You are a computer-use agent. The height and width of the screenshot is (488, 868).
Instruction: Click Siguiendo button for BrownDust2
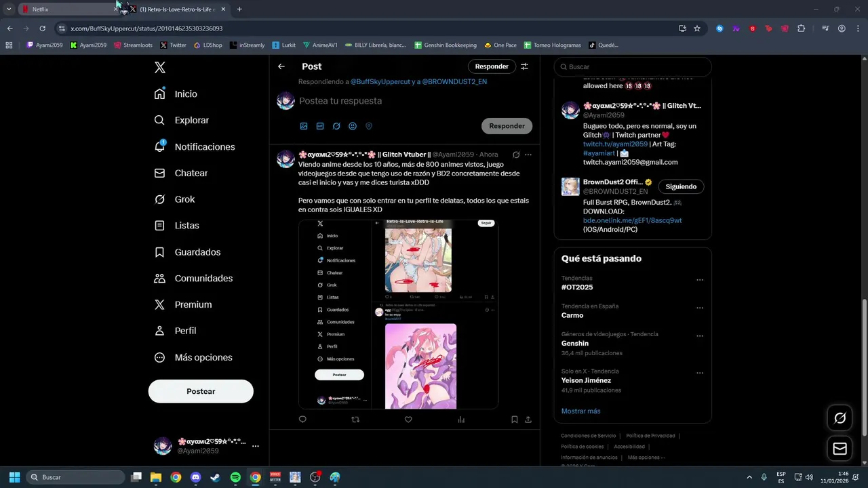[681, 186]
